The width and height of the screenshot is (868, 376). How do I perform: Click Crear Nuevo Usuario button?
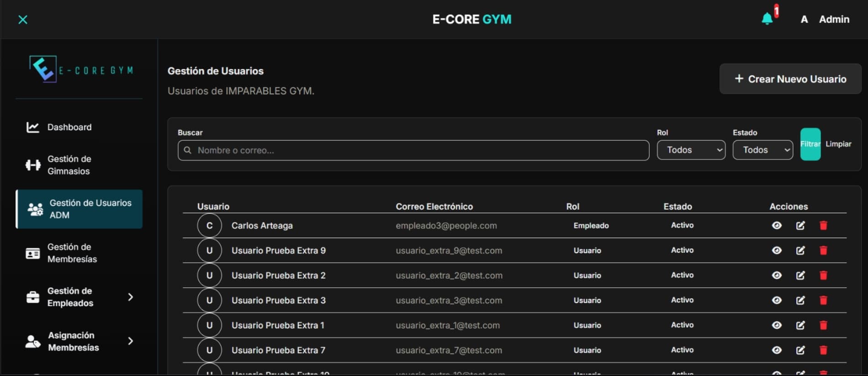tap(790, 79)
